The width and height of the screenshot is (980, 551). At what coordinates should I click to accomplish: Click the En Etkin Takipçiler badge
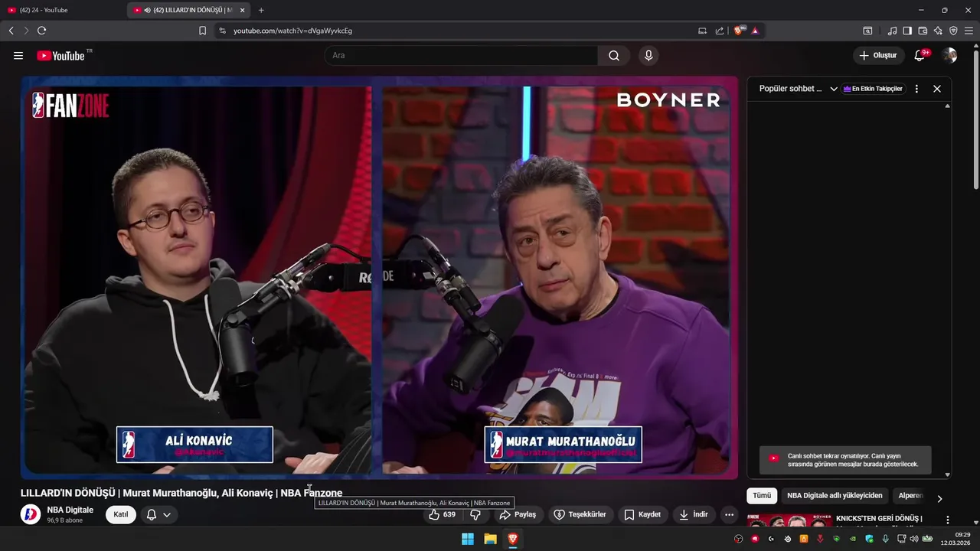point(873,89)
